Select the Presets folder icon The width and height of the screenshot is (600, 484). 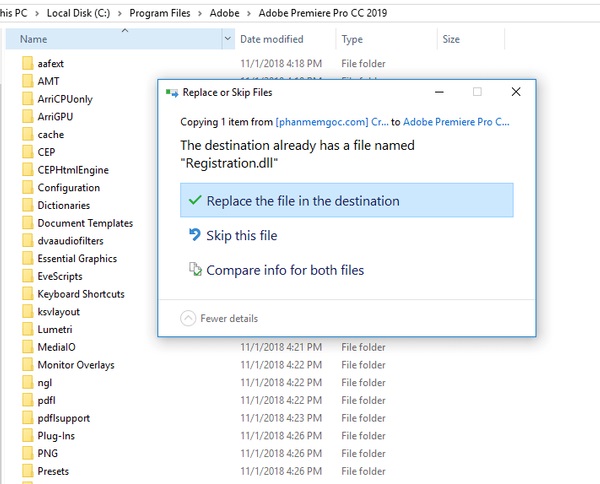click(28, 472)
